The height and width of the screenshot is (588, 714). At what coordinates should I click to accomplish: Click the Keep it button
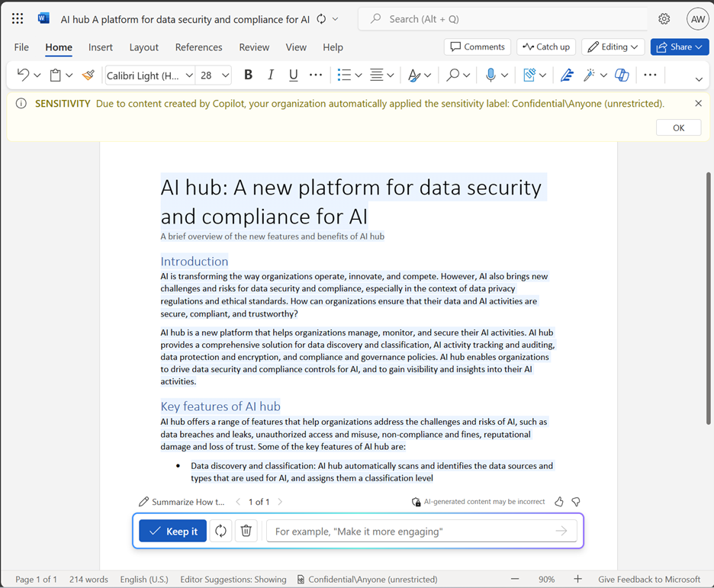173,531
